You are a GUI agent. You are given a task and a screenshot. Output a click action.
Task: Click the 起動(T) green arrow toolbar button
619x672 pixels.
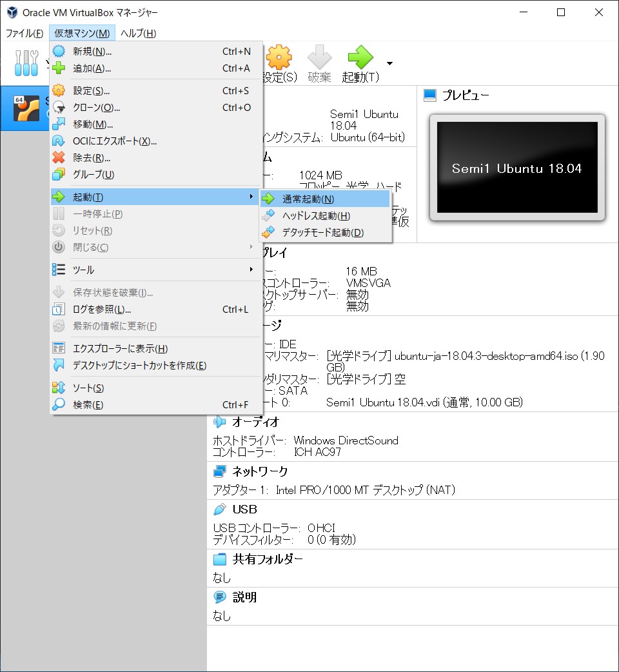click(360, 63)
